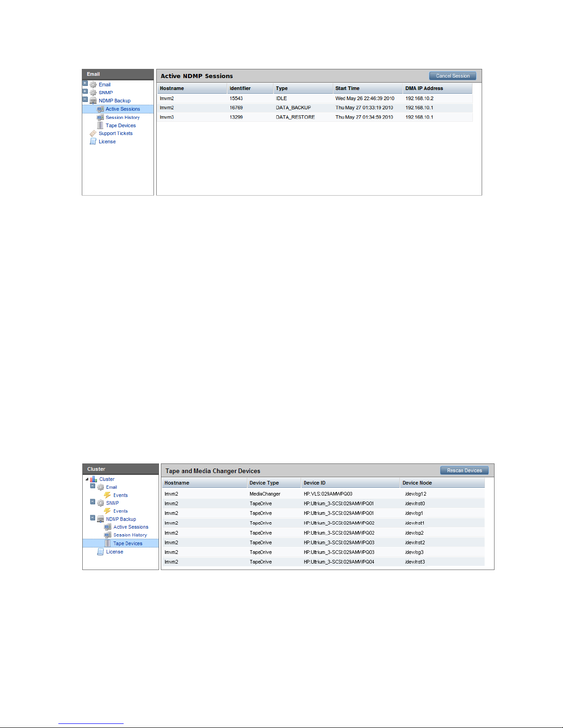Click the Cluster bar-chart icon in the tree
The height and width of the screenshot is (728, 563).
click(93, 479)
